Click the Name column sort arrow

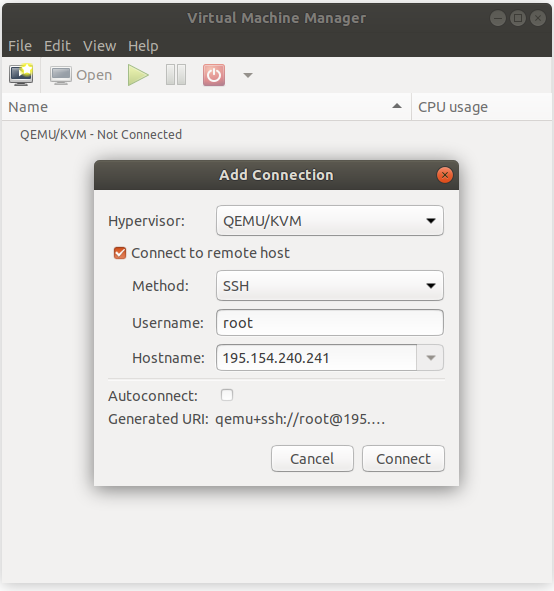pos(396,106)
